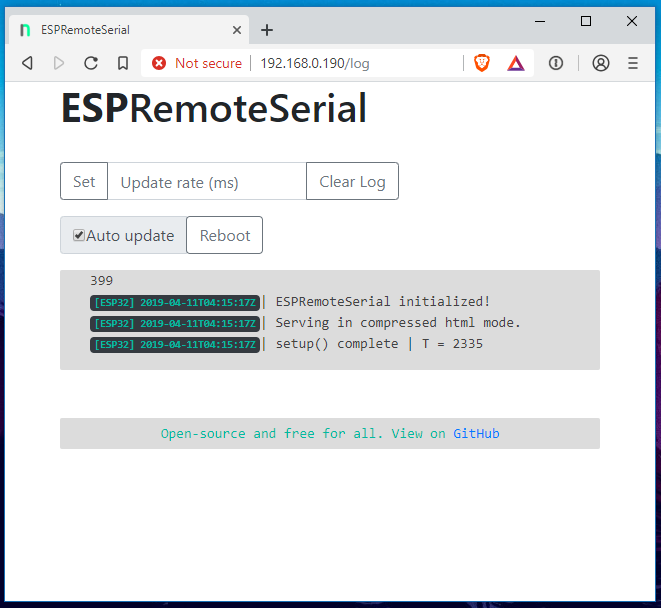Screen dimensions: 661x608
Task: Click timestamp badge beside 'ESPRemoteSerial initialized!'
Action: pyautogui.click(x=175, y=303)
